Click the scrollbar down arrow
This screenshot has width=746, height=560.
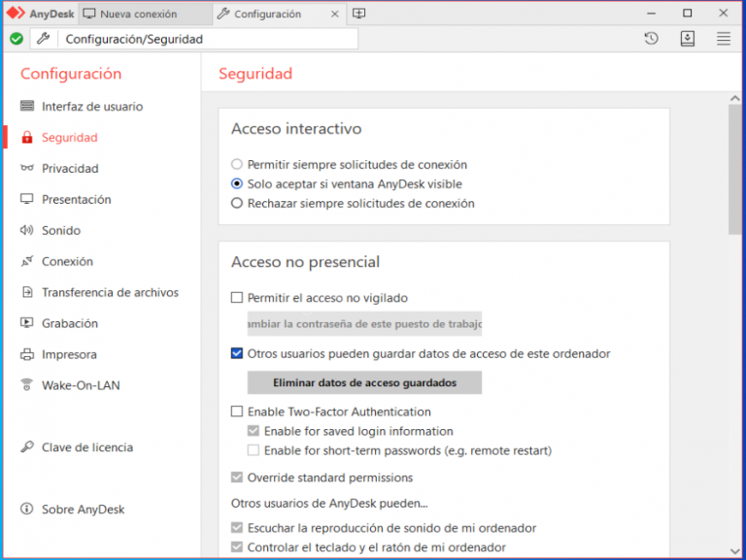pyautogui.click(x=735, y=551)
